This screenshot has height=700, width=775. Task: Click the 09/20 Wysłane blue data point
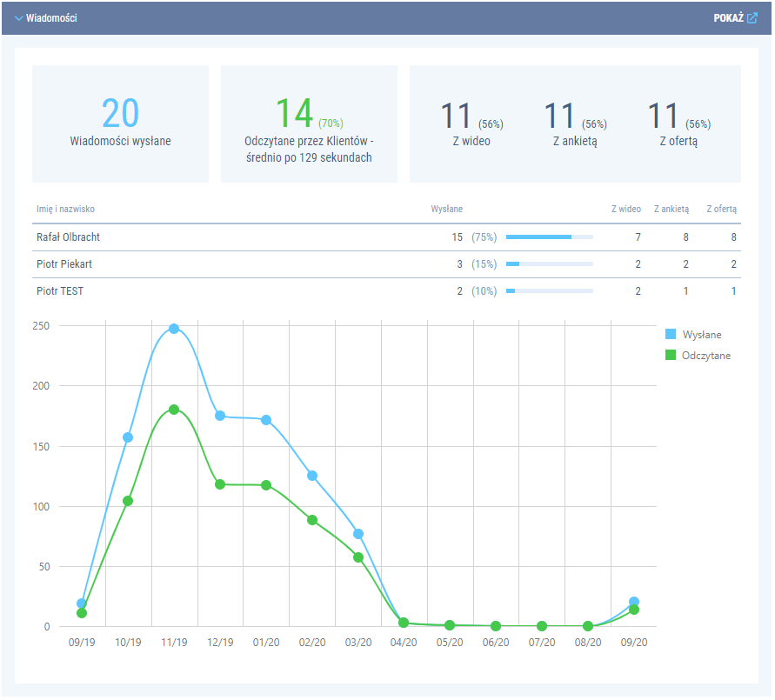coord(634,602)
